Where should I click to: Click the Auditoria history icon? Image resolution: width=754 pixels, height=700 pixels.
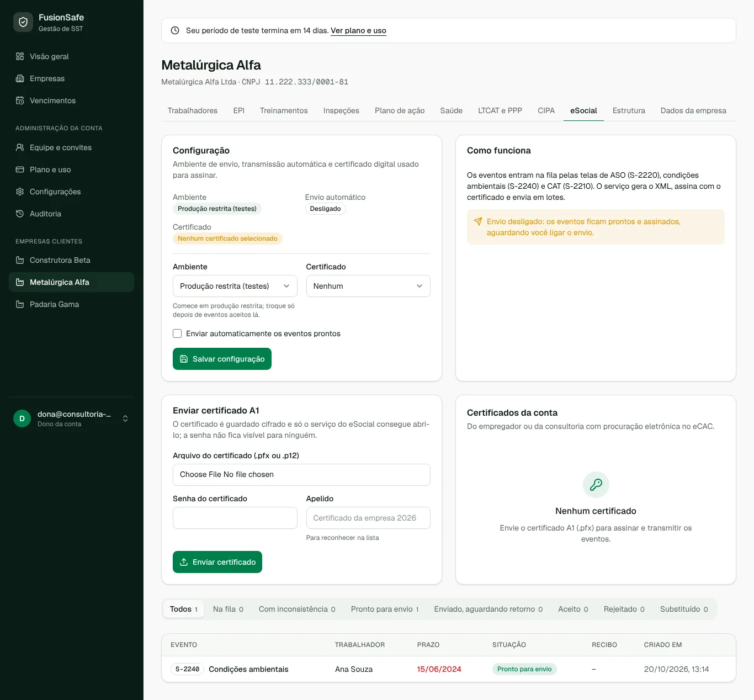click(x=20, y=214)
